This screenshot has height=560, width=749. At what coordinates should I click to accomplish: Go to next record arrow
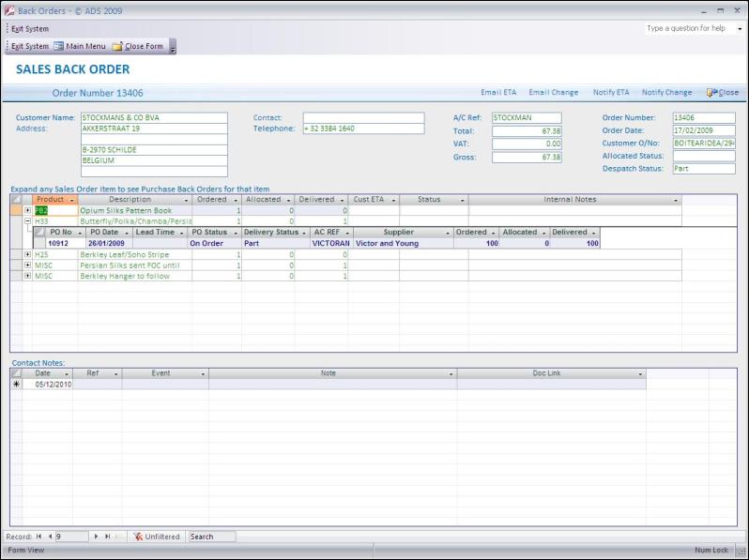(x=96, y=537)
